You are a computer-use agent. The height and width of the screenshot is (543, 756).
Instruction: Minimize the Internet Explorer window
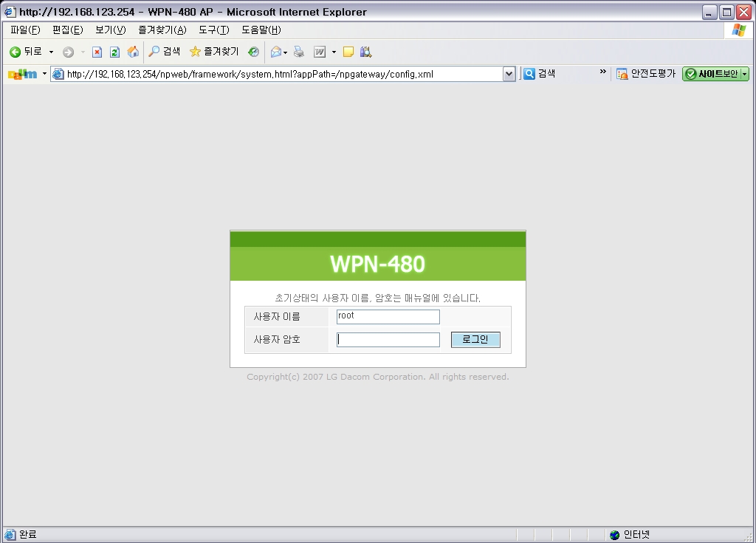coord(709,12)
